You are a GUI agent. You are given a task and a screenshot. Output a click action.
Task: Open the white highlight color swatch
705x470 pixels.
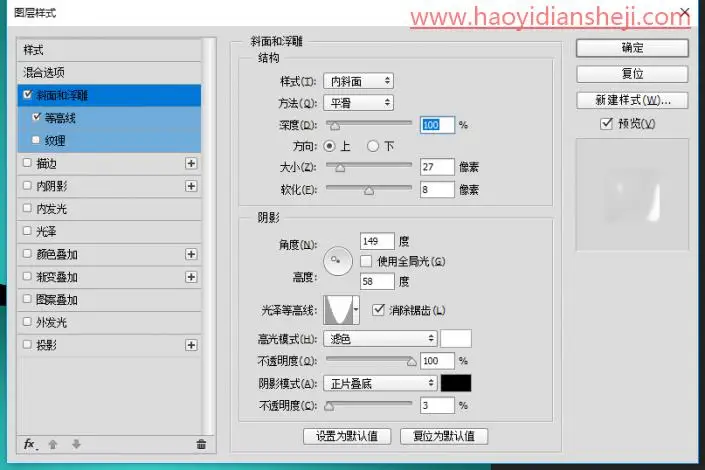coord(455,338)
